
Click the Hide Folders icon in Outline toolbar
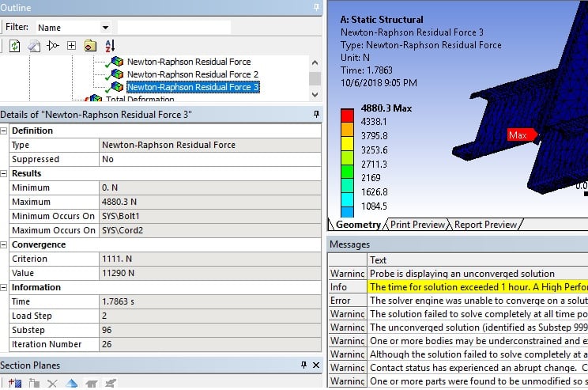[x=90, y=46]
